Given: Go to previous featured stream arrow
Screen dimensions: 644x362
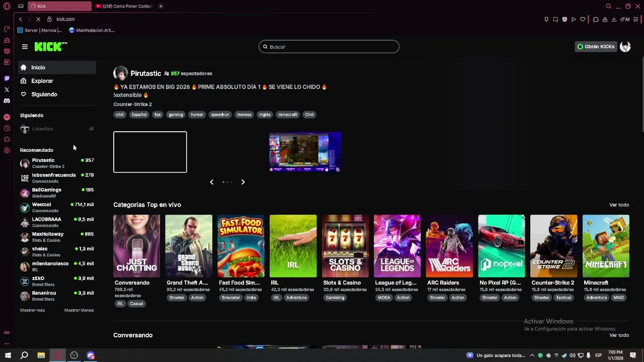Looking at the screenshot, I should pos(212,182).
